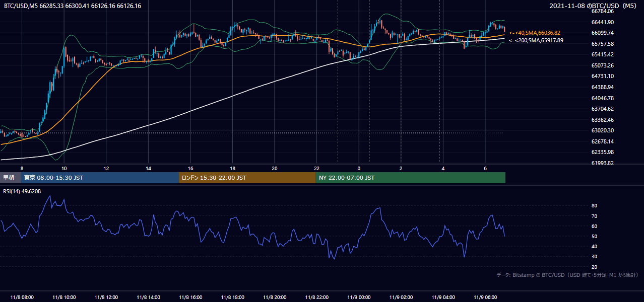Image resolution: width=644 pixels, height=302 pixels.
Task: Click the 11/8 16:00 time label
Action: tap(190, 297)
